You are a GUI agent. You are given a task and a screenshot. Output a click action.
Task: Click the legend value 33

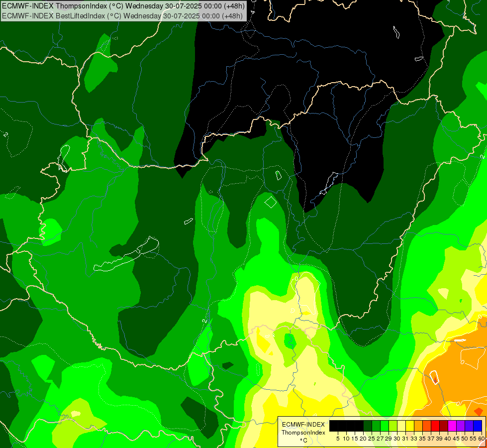[414, 439]
